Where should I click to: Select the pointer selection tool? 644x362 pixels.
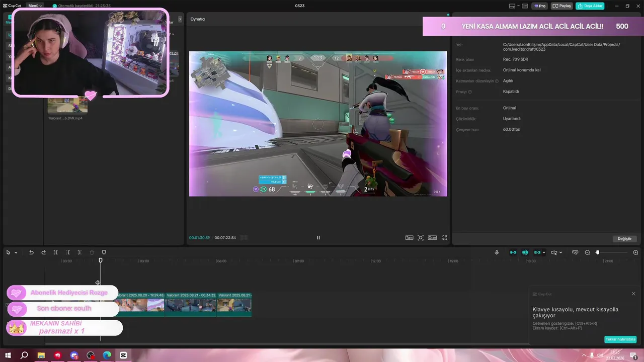[8, 252]
